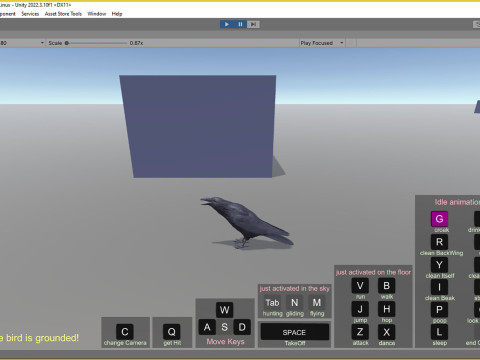Open the Play Focused dropdown
This screenshot has height=360, width=480.
click(322, 43)
